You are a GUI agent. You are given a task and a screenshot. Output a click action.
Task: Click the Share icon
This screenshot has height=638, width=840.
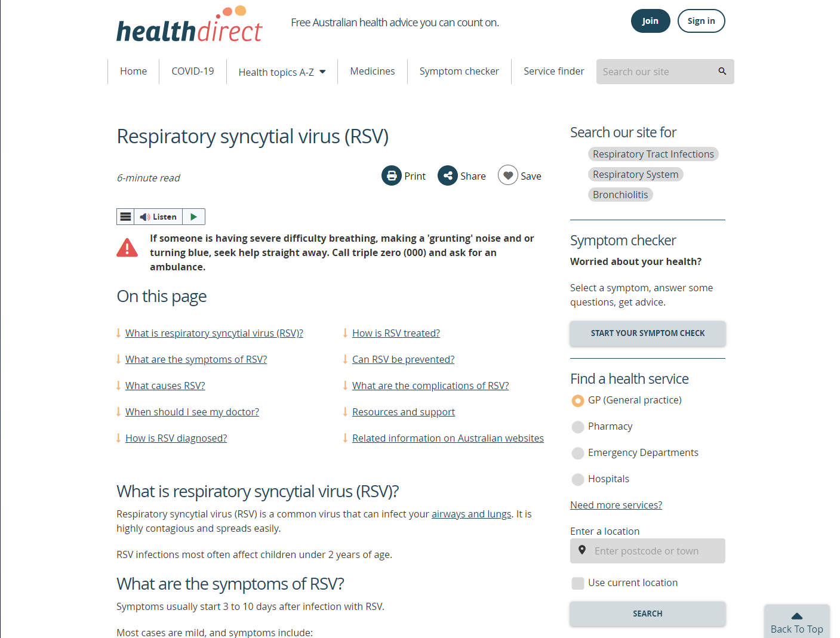[448, 176]
